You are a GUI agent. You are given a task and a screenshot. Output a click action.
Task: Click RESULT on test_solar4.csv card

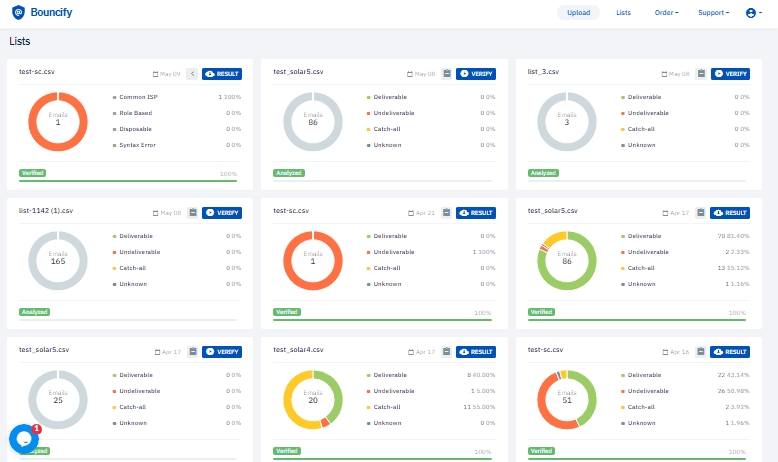click(476, 351)
